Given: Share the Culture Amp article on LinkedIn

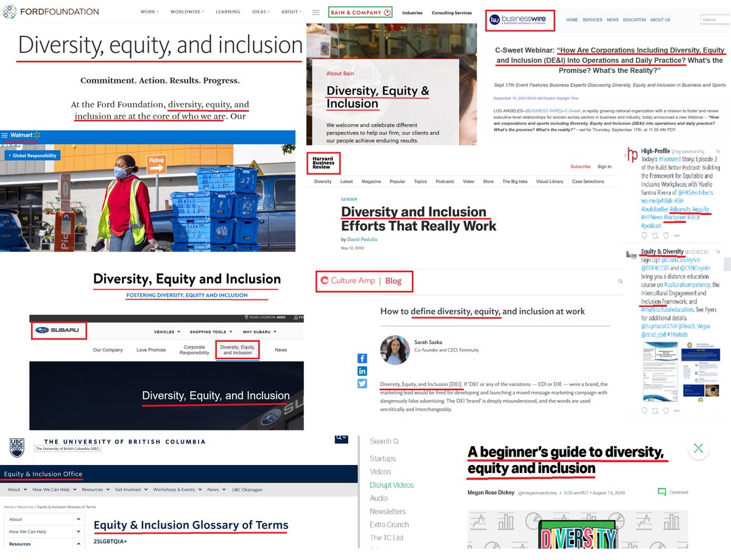Looking at the screenshot, I should [362, 371].
